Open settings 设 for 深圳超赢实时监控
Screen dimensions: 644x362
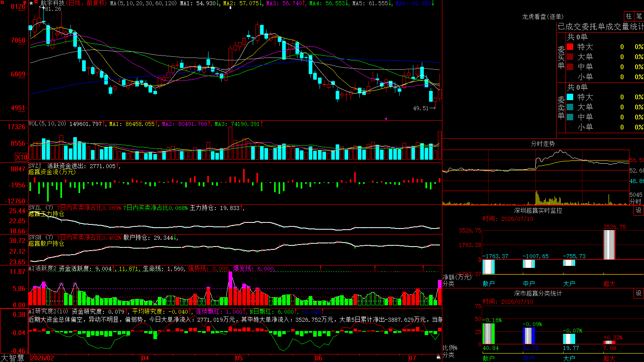coord(639,210)
